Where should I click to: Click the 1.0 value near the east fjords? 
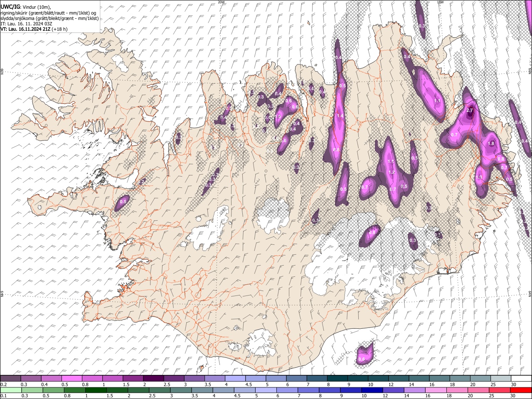[479, 177]
